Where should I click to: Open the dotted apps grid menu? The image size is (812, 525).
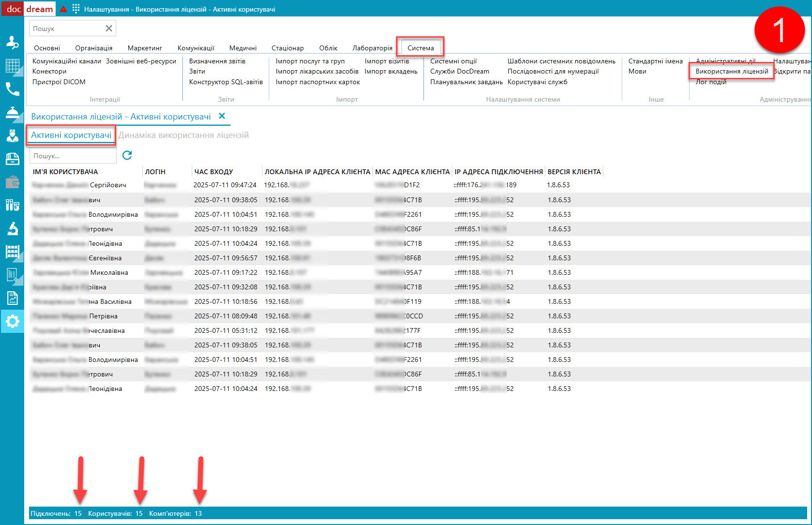point(76,9)
